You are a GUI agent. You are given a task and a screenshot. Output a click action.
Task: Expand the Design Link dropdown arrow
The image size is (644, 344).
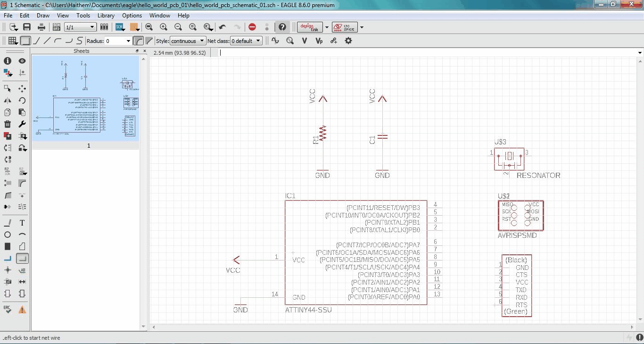pos(327,27)
